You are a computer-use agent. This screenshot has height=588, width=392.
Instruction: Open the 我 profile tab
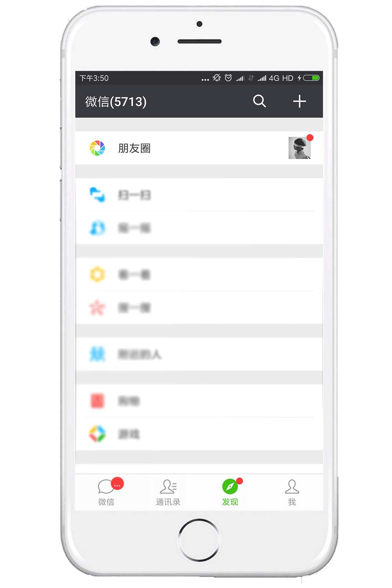292,492
